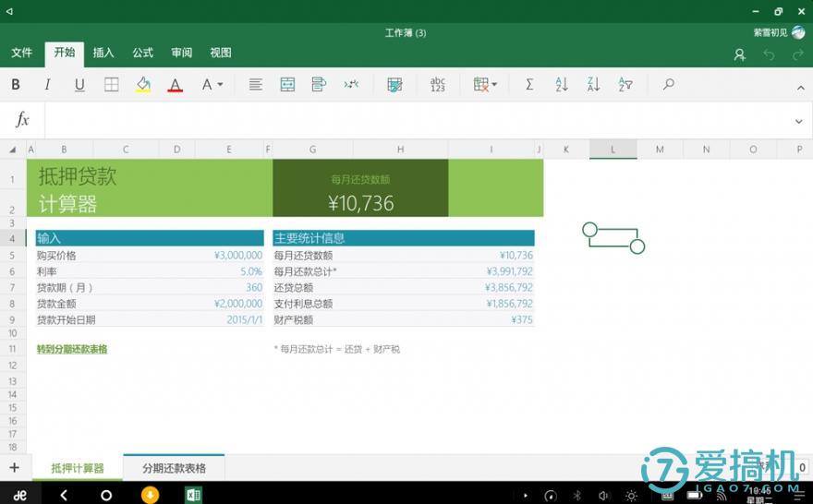Open the 紫雪初见 account profile

(780, 32)
